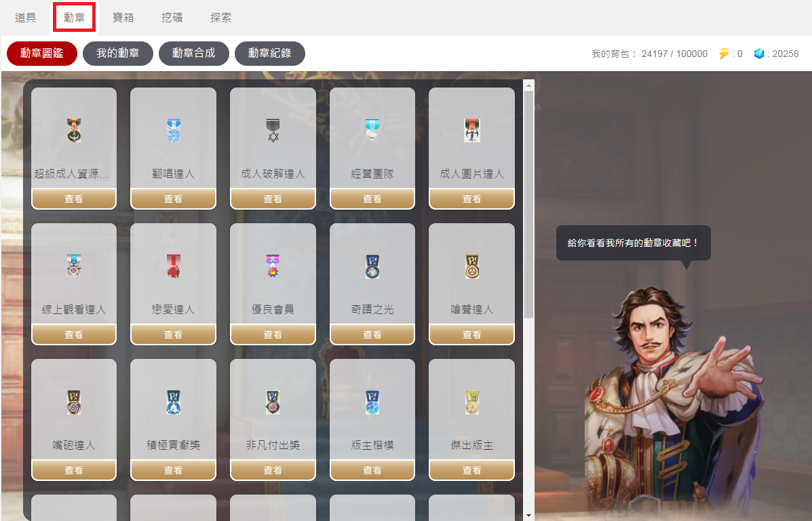The image size is (812, 521).
Task: Select the 戀愛達人 red medal icon
Action: pyautogui.click(x=174, y=266)
